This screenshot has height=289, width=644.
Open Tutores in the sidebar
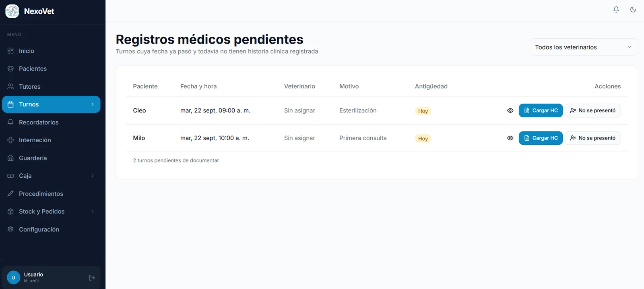pos(51,87)
